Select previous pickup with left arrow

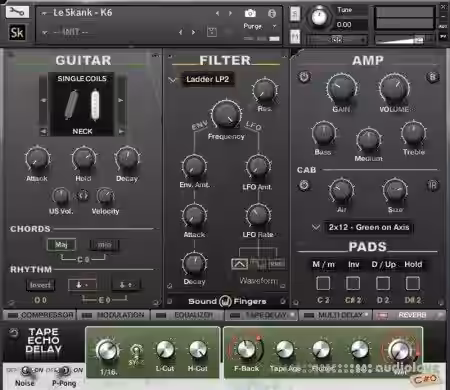pyautogui.click(x=43, y=100)
